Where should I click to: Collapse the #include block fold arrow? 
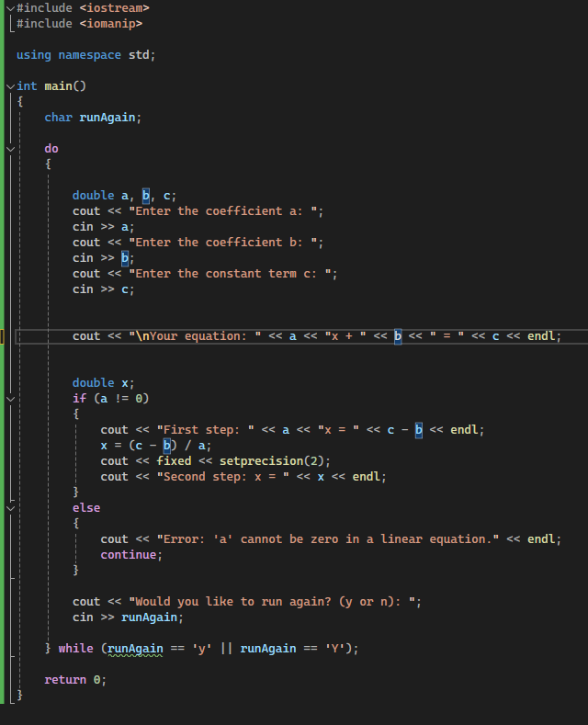point(11,8)
